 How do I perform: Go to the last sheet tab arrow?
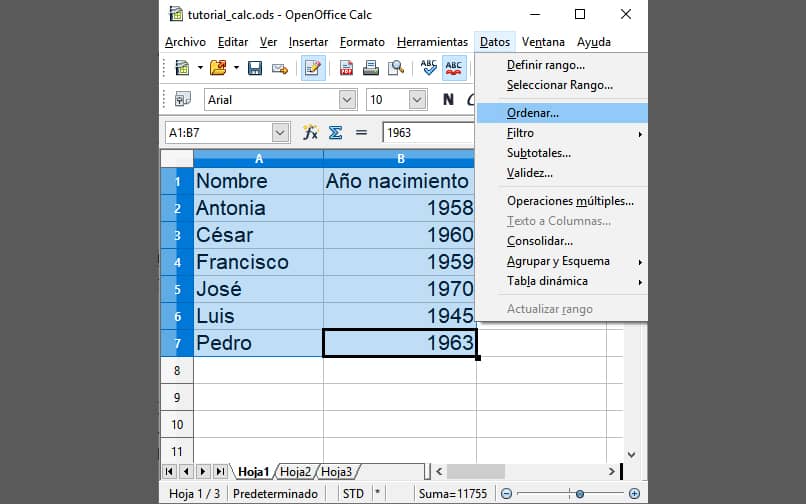pyautogui.click(x=220, y=471)
